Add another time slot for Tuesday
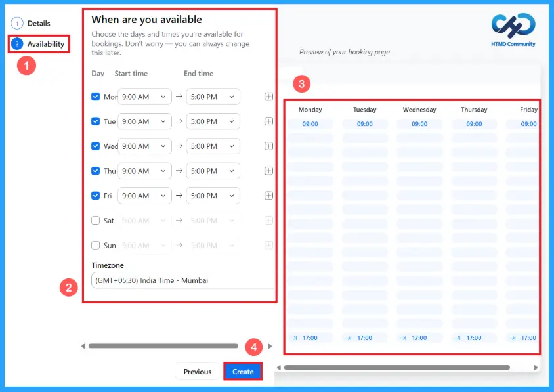This screenshot has height=392, width=554. pyautogui.click(x=268, y=121)
